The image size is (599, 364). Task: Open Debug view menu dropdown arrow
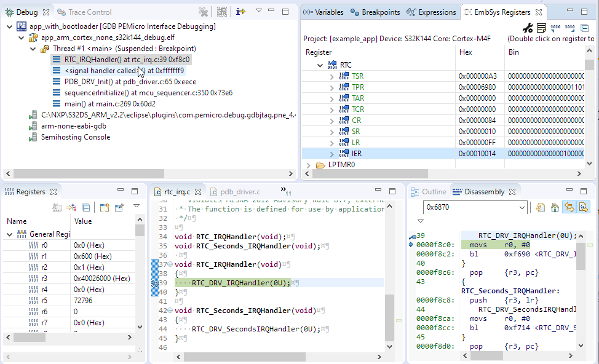point(259,10)
